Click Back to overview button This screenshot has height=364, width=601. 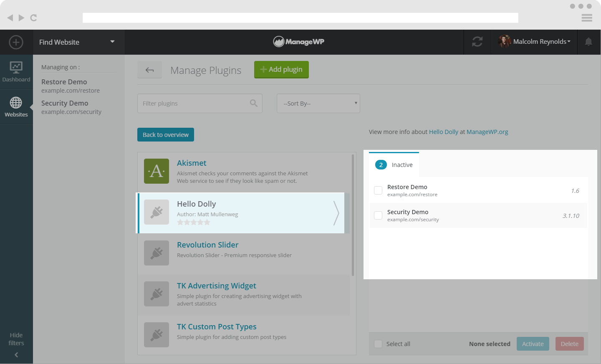(x=166, y=134)
